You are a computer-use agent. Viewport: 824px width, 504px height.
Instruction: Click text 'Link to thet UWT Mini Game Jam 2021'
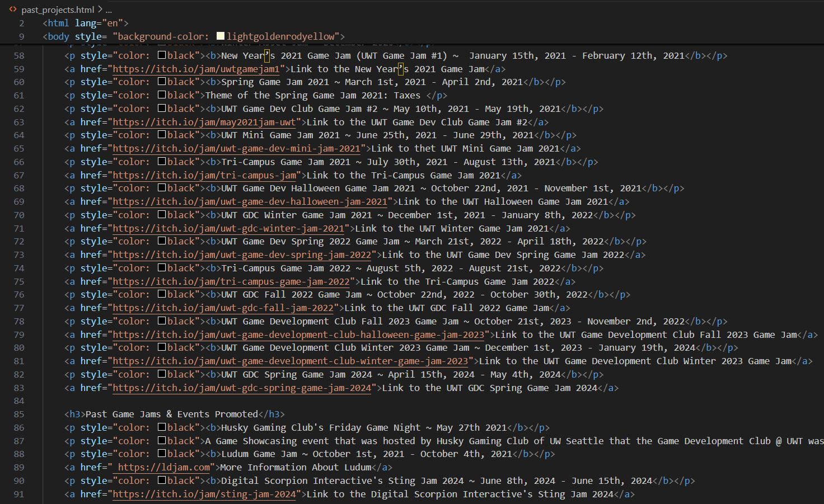point(465,149)
